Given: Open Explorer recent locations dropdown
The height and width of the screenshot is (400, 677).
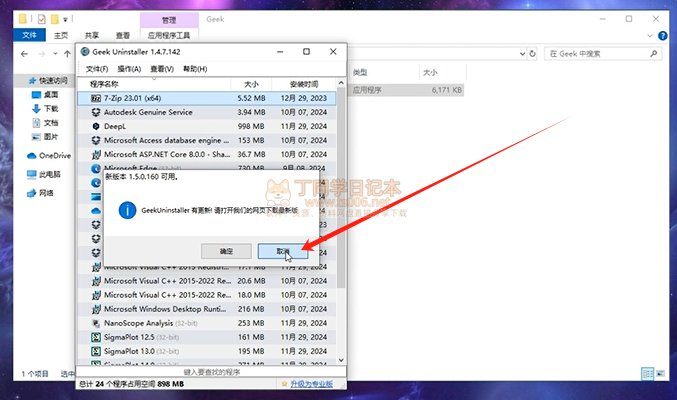Looking at the screenshot, I should pyautogui.click(x=55, y=54).
